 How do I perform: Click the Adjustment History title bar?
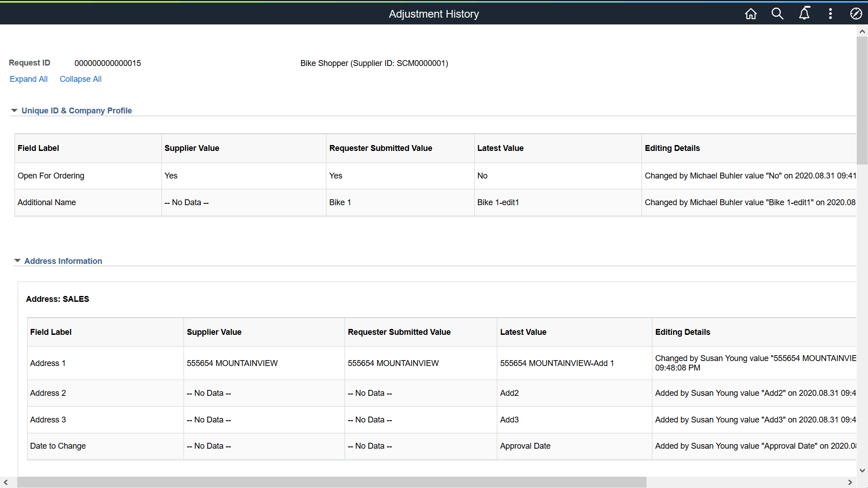pyautogui.click(x=434, y=14)
